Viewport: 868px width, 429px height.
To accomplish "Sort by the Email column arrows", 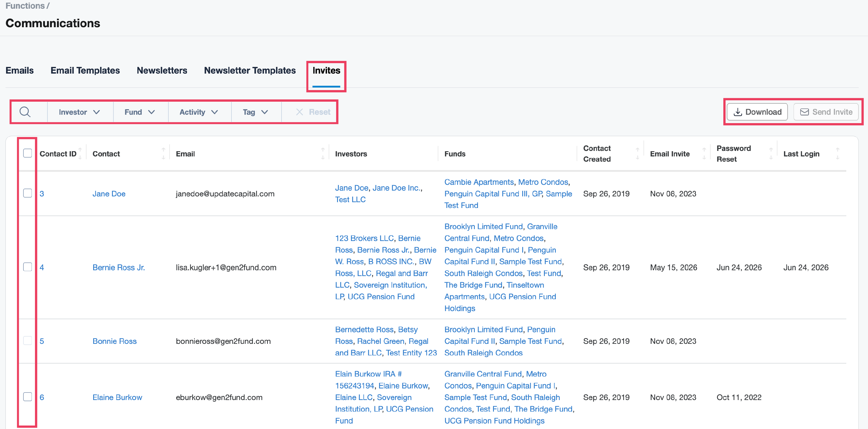I will [x=323, y=154].
